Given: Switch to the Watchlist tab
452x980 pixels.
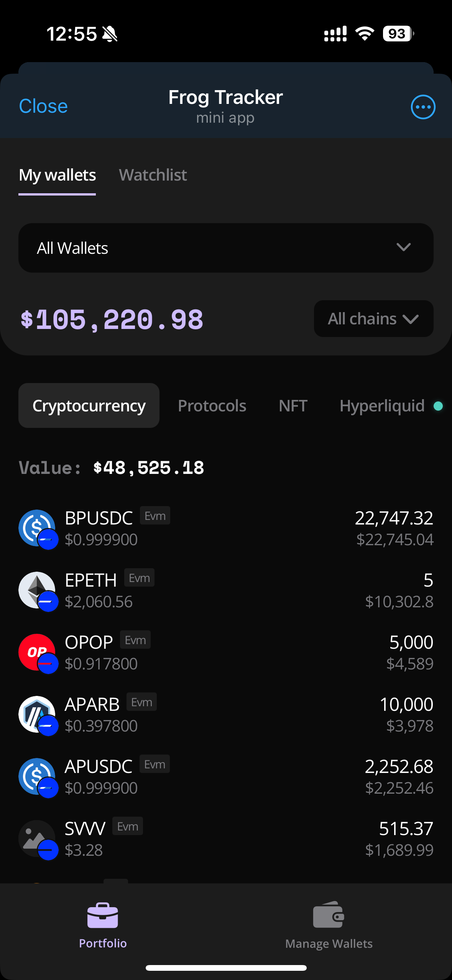Looking at the screenshot, I should click(x=153, y=175).
